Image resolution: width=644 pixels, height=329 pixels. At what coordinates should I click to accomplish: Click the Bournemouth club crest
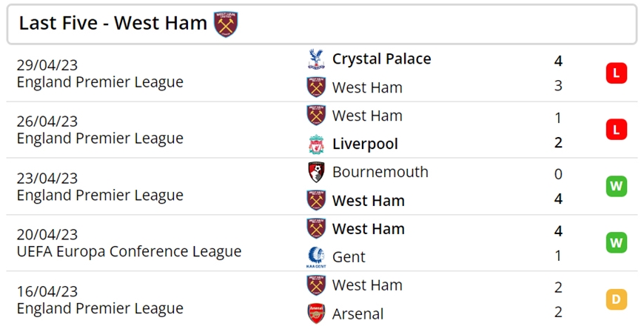[316, 173]
